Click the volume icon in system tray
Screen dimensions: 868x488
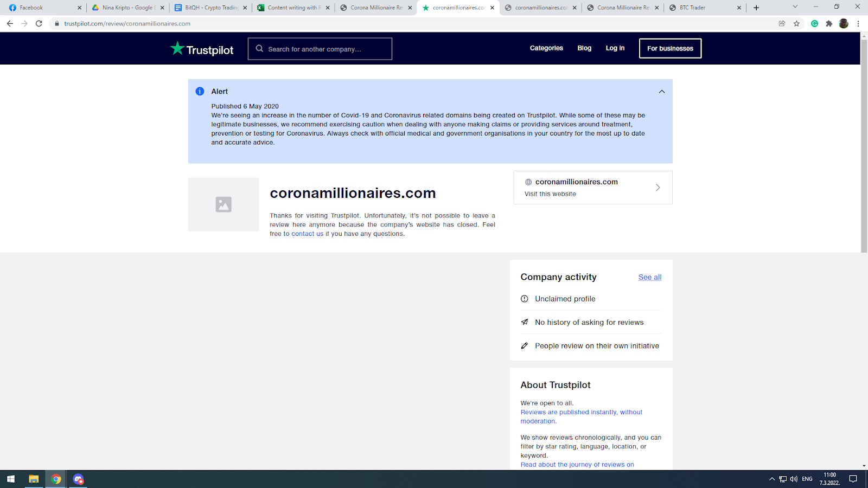794,479
